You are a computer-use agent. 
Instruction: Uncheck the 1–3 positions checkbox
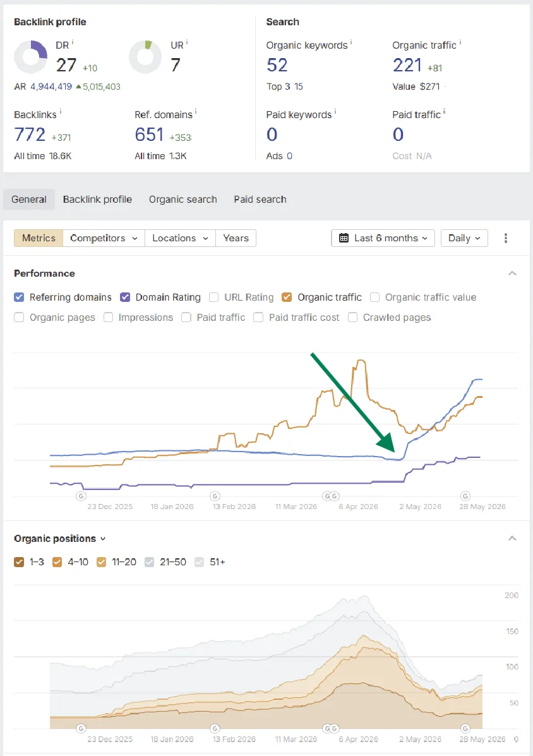point(20,561)
